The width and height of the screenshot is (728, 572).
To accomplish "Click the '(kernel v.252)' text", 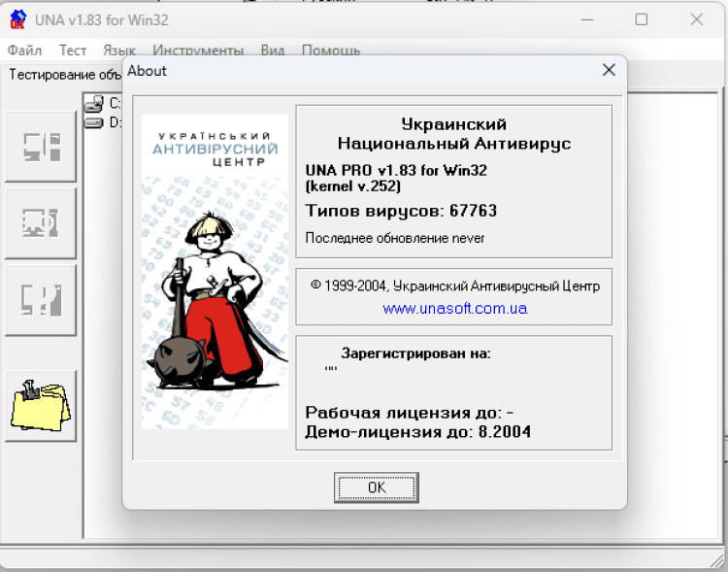I will tap(353, 186).
